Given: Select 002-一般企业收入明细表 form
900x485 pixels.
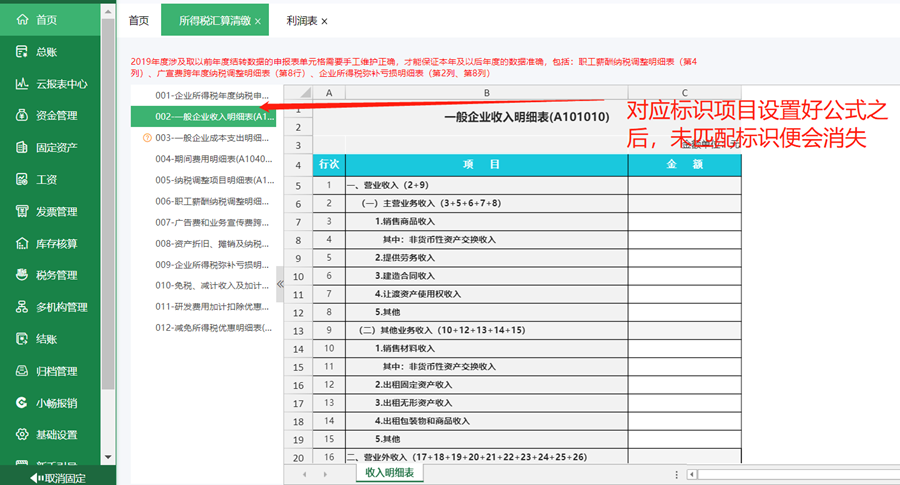Looking at the screenshot, I should (203, 117).
